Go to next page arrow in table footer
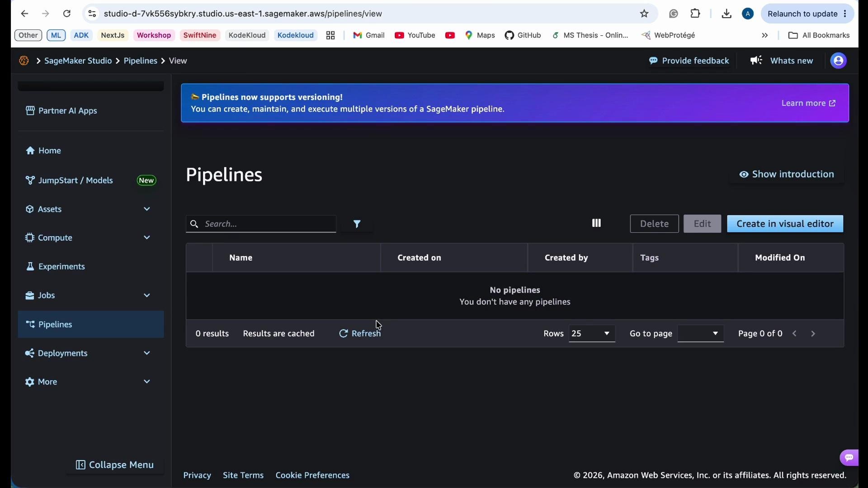 coord(814,334)
